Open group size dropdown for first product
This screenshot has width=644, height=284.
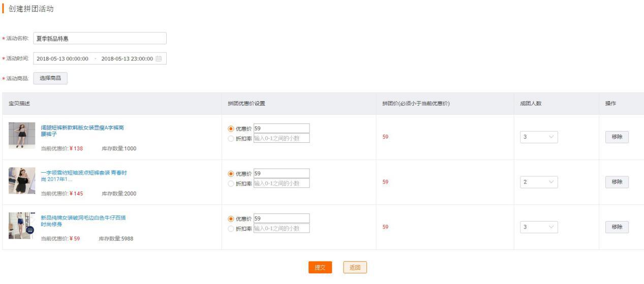click(538, 137)
